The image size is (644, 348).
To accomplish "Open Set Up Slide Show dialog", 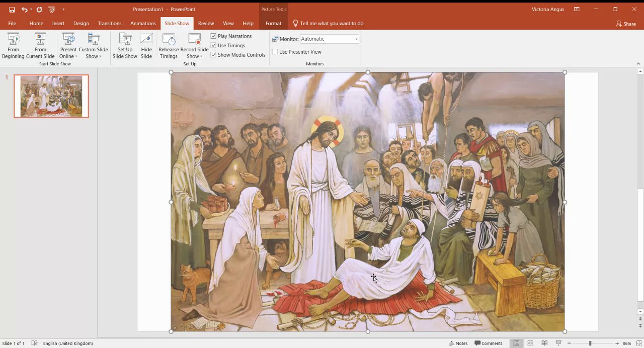I will tap(125, 46).
